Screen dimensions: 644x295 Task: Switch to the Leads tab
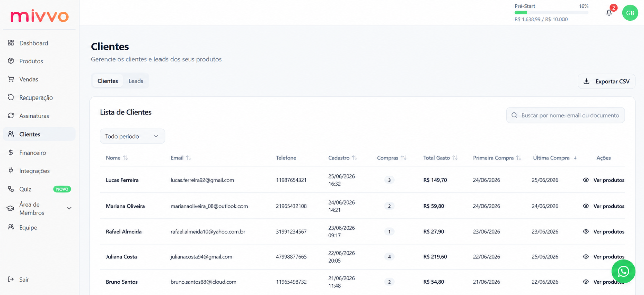(136, 81)
